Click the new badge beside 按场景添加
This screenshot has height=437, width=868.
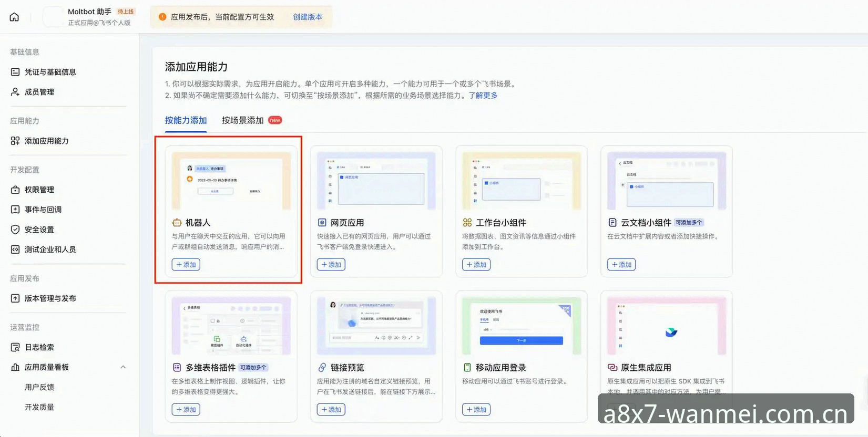click(275, 120)
